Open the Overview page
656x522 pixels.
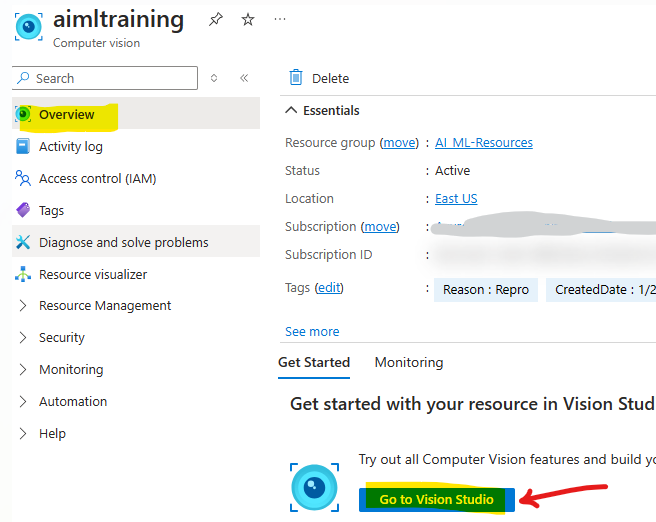(136, 114)
